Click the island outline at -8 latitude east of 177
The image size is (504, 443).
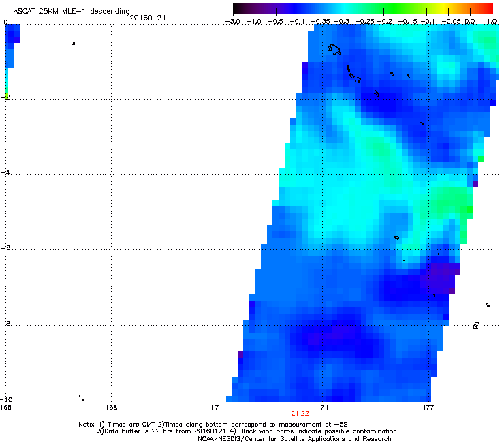click(x=476, y=326)
